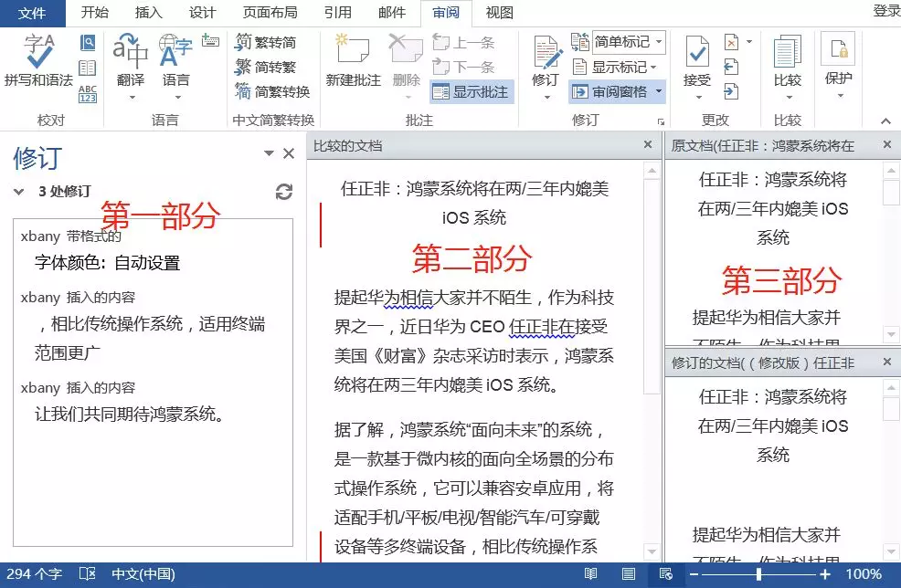This screenshot has height=588, width=901.
Task: Click 登录 to sign in
Action: tap(886, 12)
